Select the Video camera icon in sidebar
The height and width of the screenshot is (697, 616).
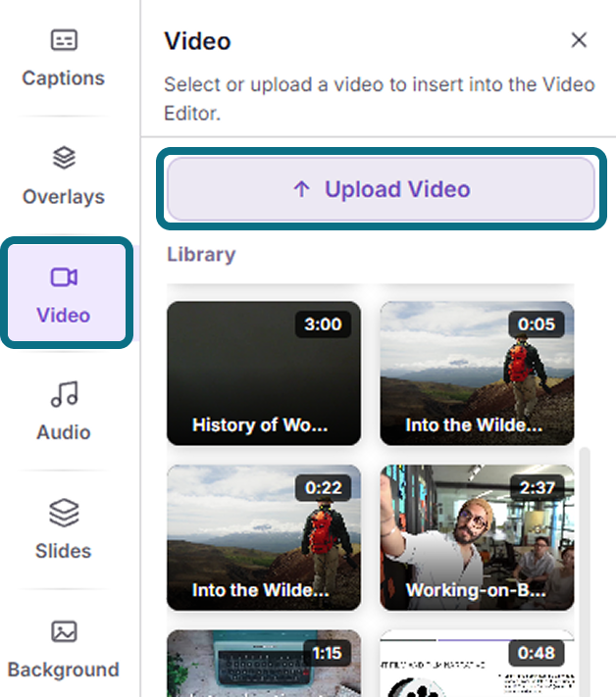pyautogui.click(x=64, y=277)
